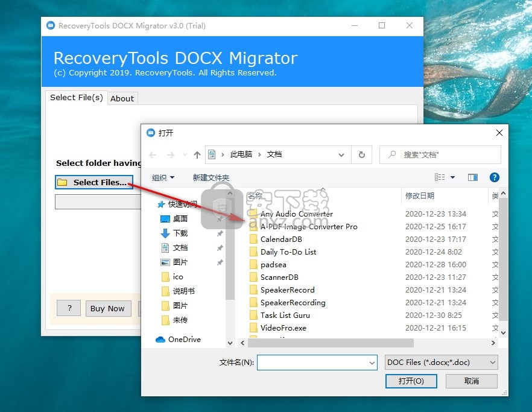Open the DOC Files (*.docx;*.doc) filter dropdown
This screenshot has width=532, height=412.
(442, 363)
